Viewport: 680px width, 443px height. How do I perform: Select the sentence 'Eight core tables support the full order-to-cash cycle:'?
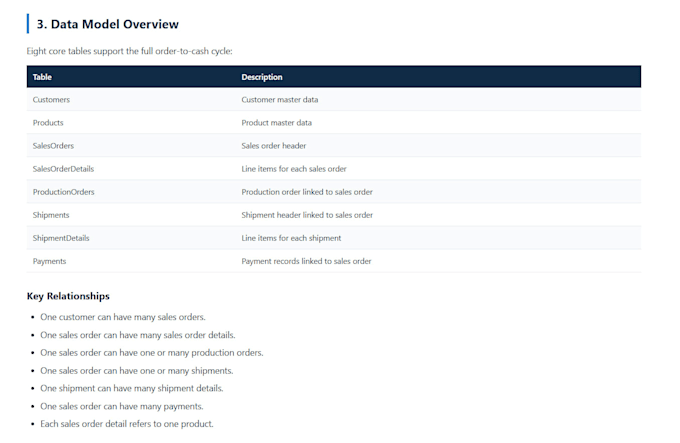point(129,51)
